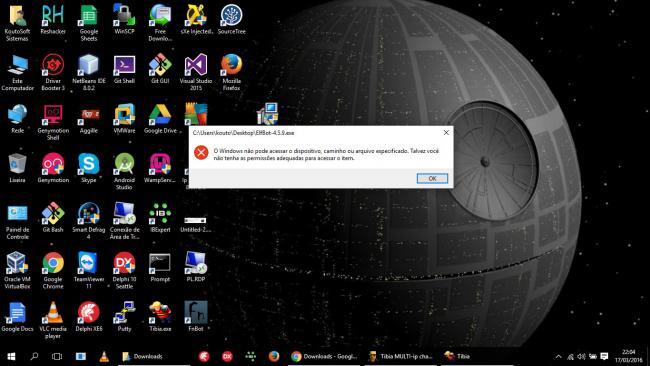Select the Genymotion Shell shortcut
This screenshot has height=366, width=650.
(53, 122)
